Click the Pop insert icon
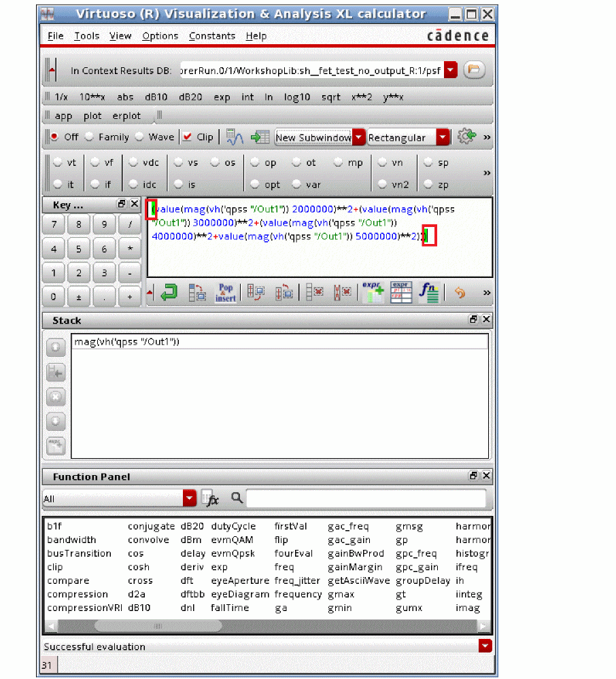 [226, 293]
